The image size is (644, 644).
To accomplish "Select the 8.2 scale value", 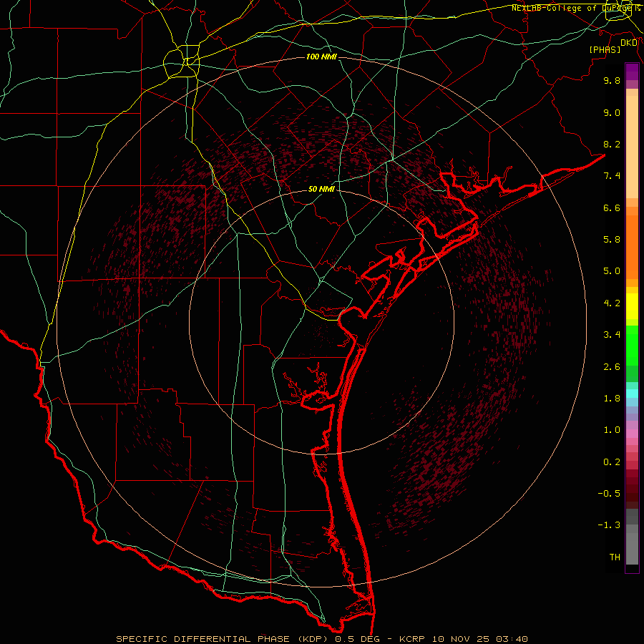I will pos(612,144).
